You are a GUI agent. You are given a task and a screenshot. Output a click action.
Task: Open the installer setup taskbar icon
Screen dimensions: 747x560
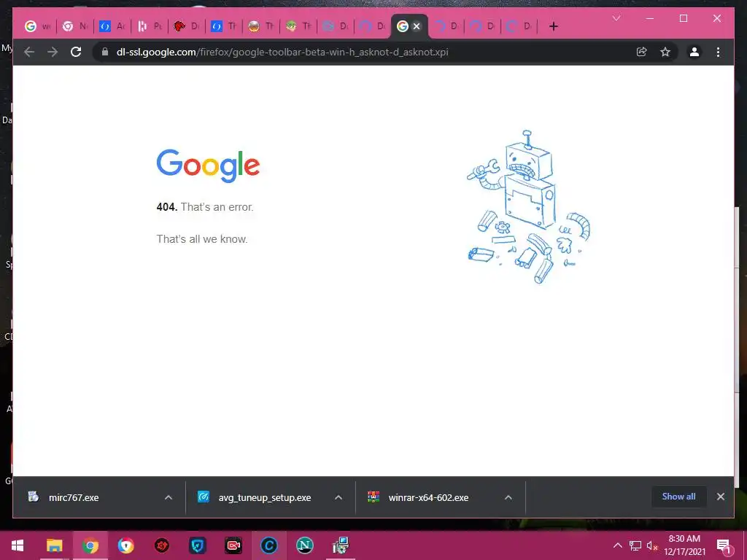pos(340,545)
